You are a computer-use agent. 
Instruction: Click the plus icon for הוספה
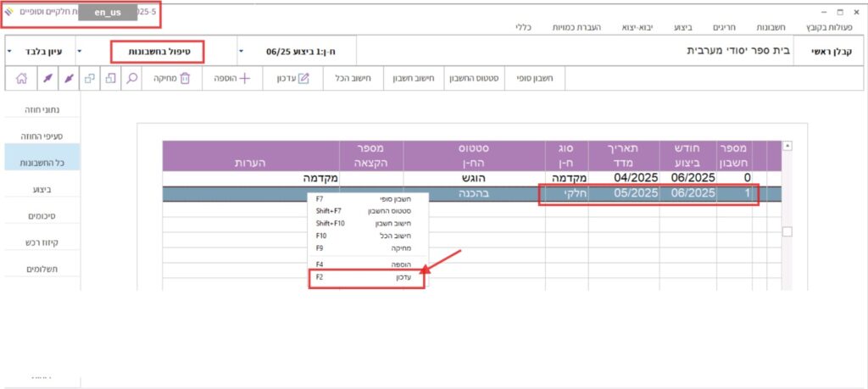point(245,78)
